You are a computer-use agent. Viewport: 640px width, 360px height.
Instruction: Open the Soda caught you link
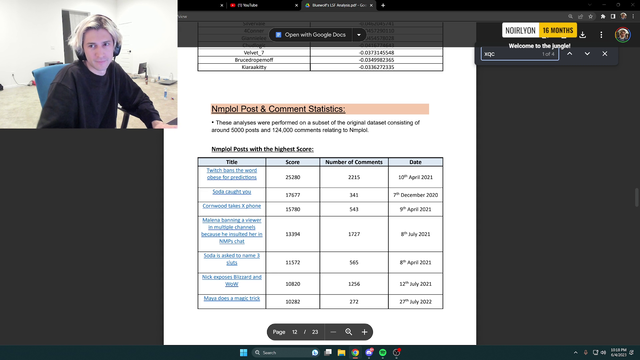click(231, 191)
